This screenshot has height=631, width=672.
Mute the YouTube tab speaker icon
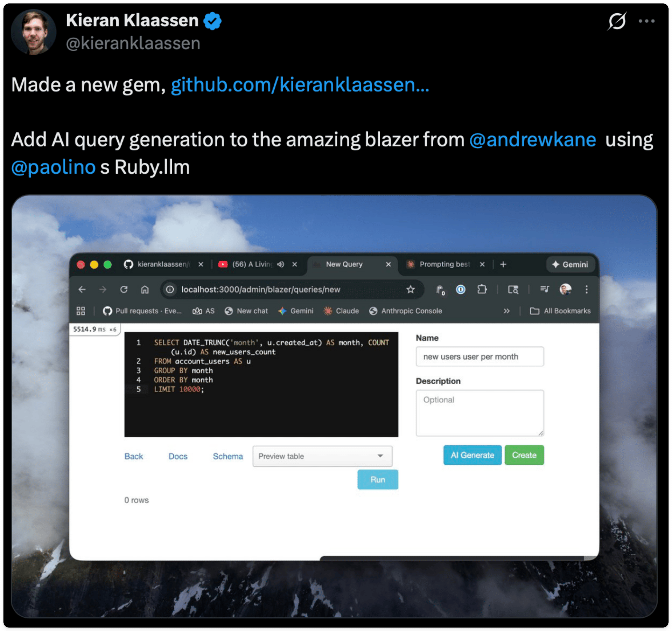[281, 264]
